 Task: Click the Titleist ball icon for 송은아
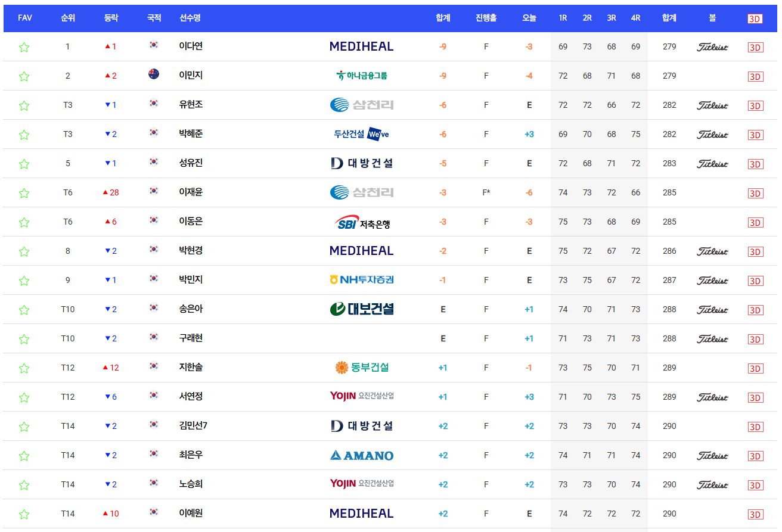712,309
